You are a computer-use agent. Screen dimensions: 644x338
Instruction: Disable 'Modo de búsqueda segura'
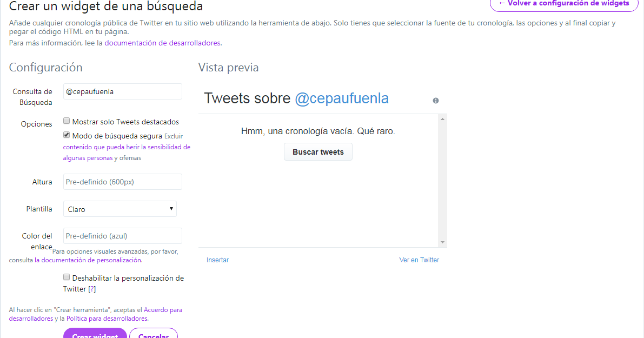tap(67, 135)
